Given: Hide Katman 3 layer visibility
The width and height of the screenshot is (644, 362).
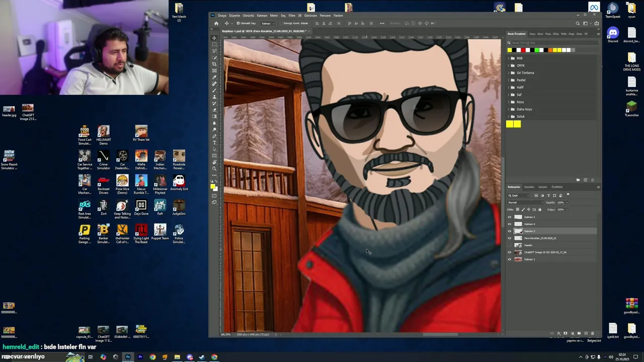Looking at the screenshot, I should [509, 231].
